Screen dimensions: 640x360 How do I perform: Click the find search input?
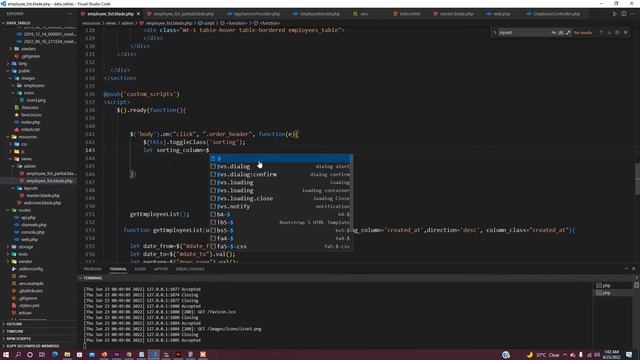tap(524, 32)
